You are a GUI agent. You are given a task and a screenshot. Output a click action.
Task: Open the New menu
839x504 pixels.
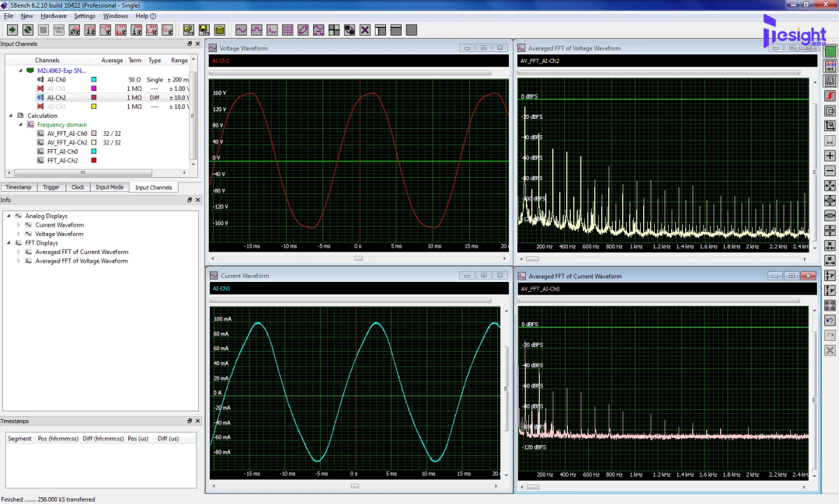(x=26, y=16)
